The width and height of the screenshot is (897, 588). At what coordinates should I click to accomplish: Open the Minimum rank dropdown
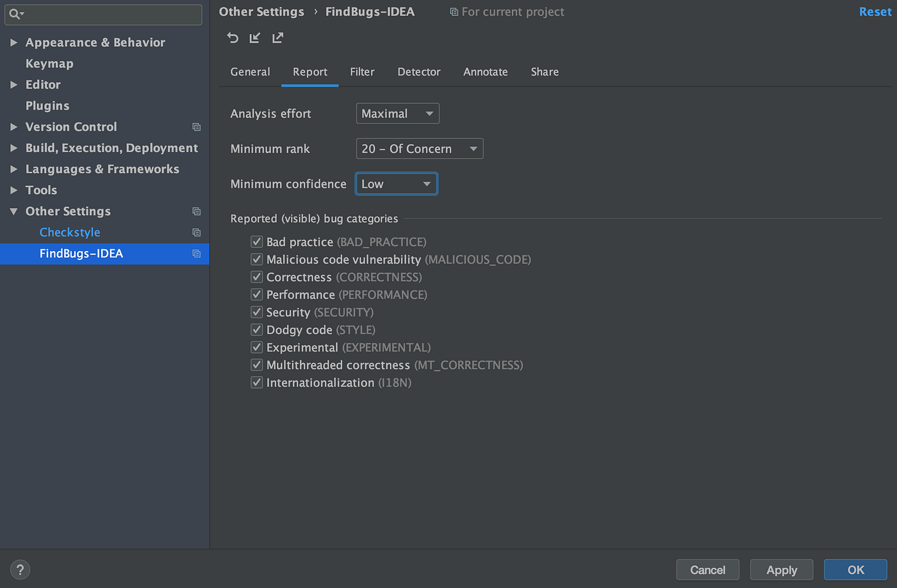pos(419,148)
